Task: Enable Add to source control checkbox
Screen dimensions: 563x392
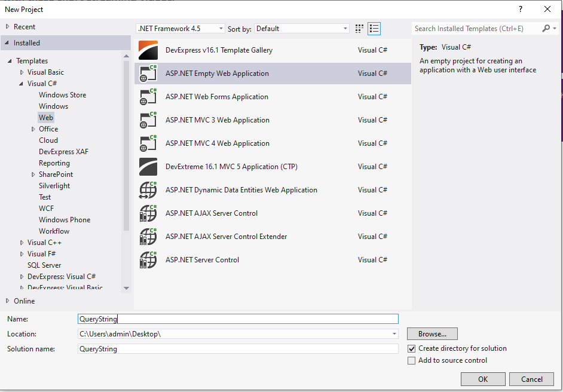Action: click(411, 360)
